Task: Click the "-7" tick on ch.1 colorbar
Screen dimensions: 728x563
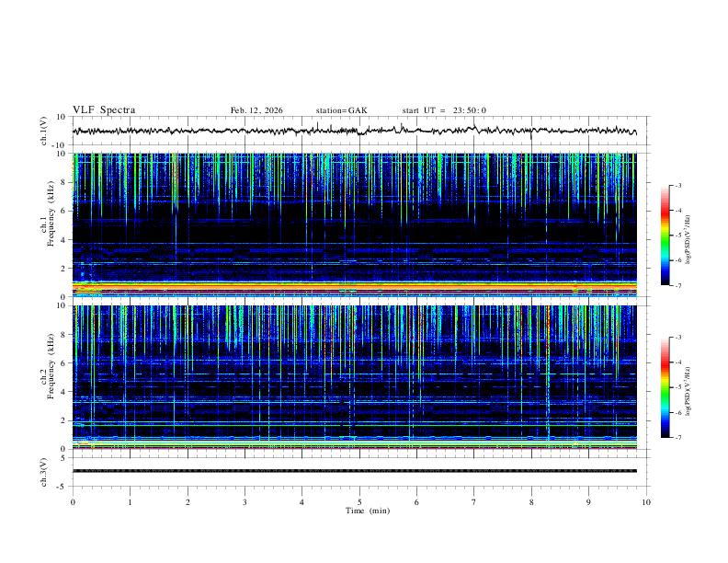Action: coord(677,285)
